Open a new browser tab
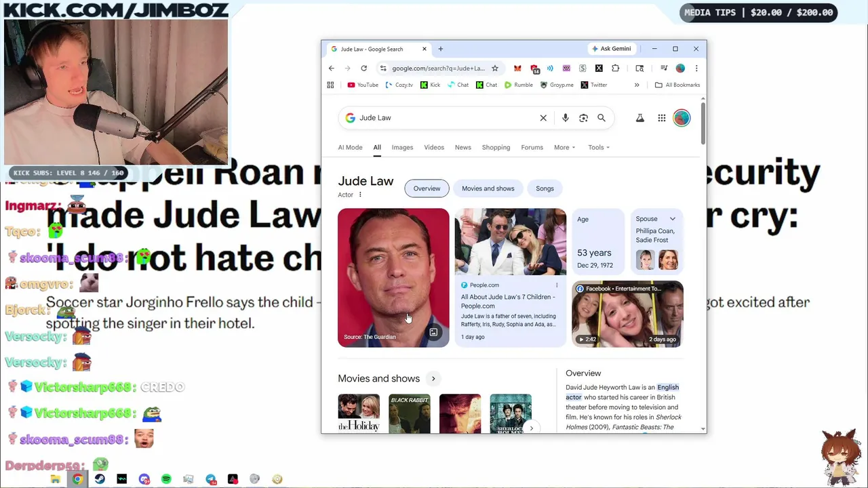This screenshot has width=868, height=488. [441, 49]
